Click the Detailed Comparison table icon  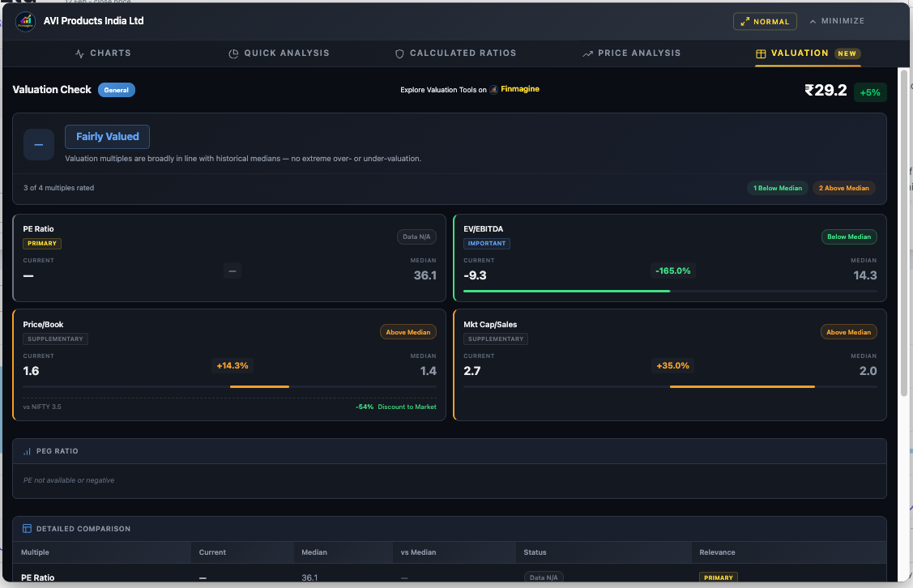(28, 529)
